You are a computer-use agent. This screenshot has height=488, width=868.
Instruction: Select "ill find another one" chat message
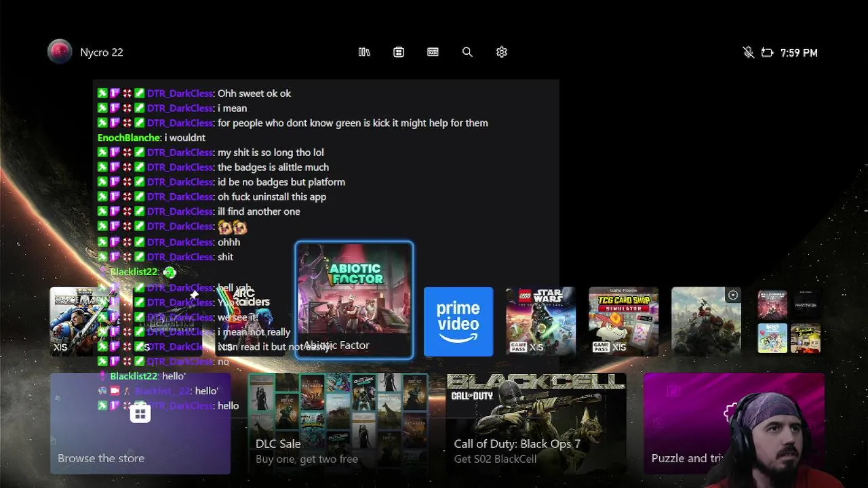199,211
